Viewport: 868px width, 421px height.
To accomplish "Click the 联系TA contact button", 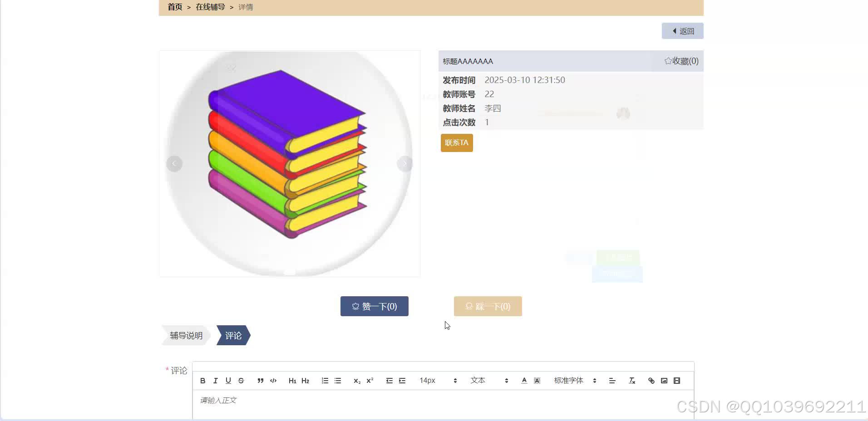I will pyautogui.click(x=457, y=143).
